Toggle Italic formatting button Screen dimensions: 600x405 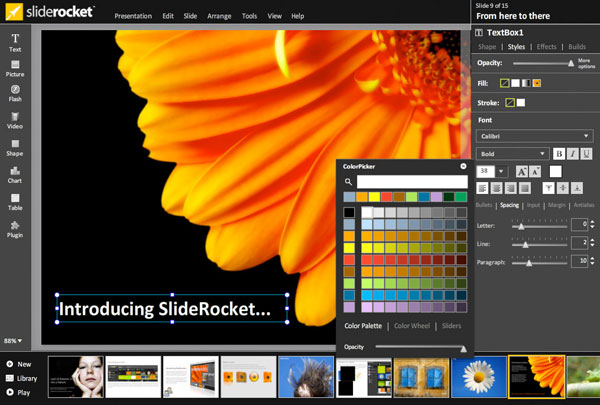pyautogui.click(x=572, y=154)
